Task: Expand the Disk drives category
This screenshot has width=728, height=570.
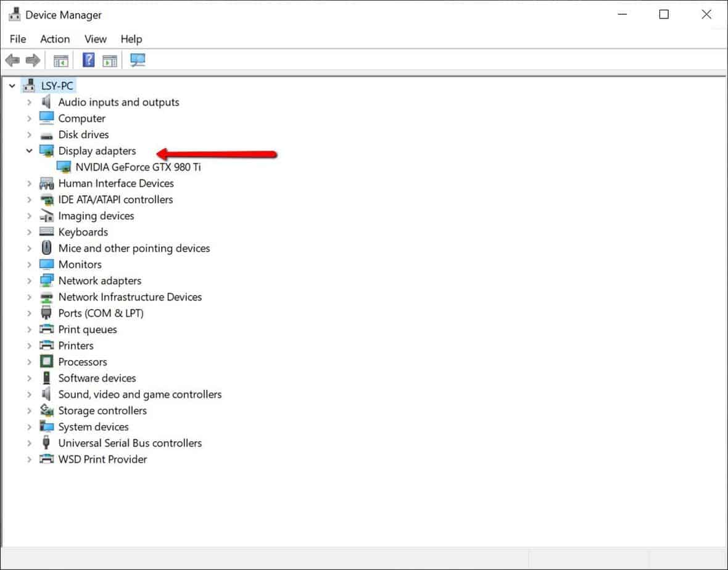Action: click(x=29, y=134)
